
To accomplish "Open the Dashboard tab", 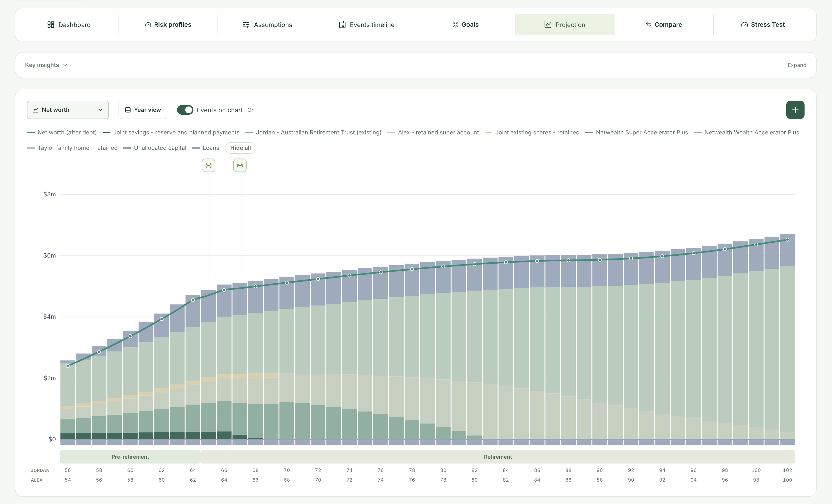I will coord(69,25).
